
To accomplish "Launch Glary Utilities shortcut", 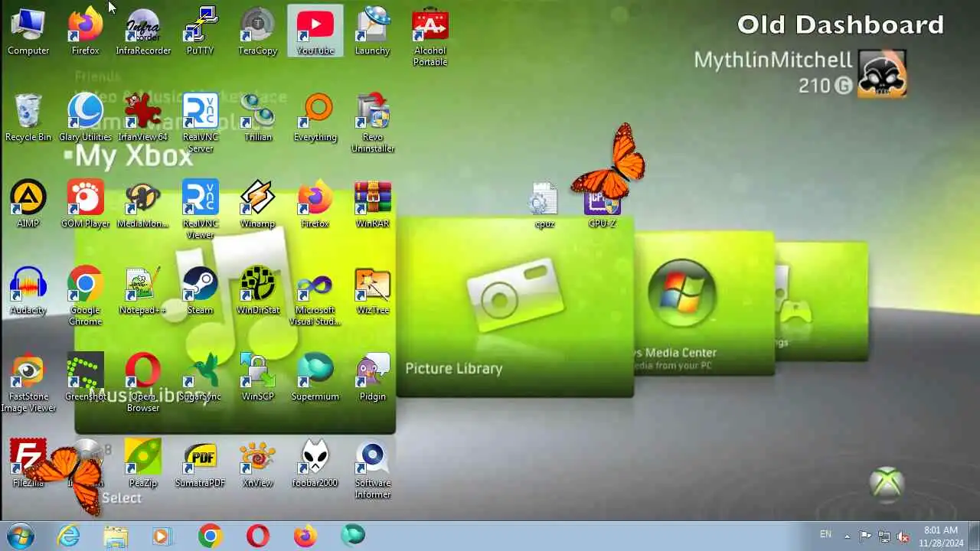I will (x=86, y=119).
